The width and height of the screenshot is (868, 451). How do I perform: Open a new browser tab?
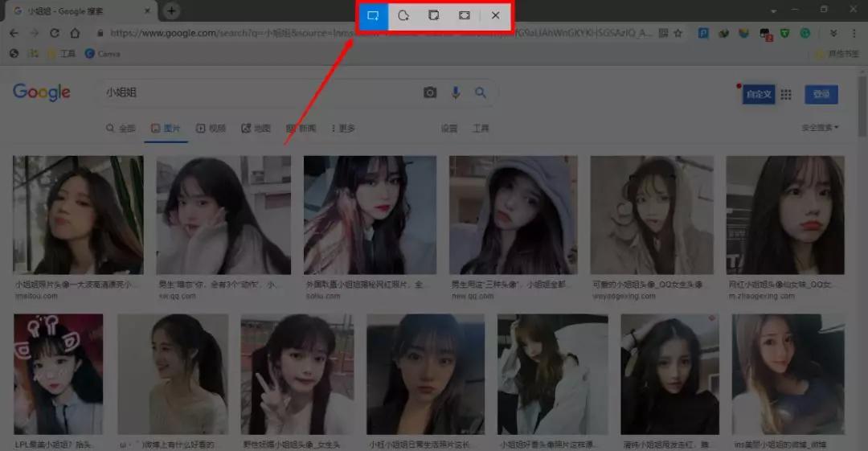[x=171, y=10]
